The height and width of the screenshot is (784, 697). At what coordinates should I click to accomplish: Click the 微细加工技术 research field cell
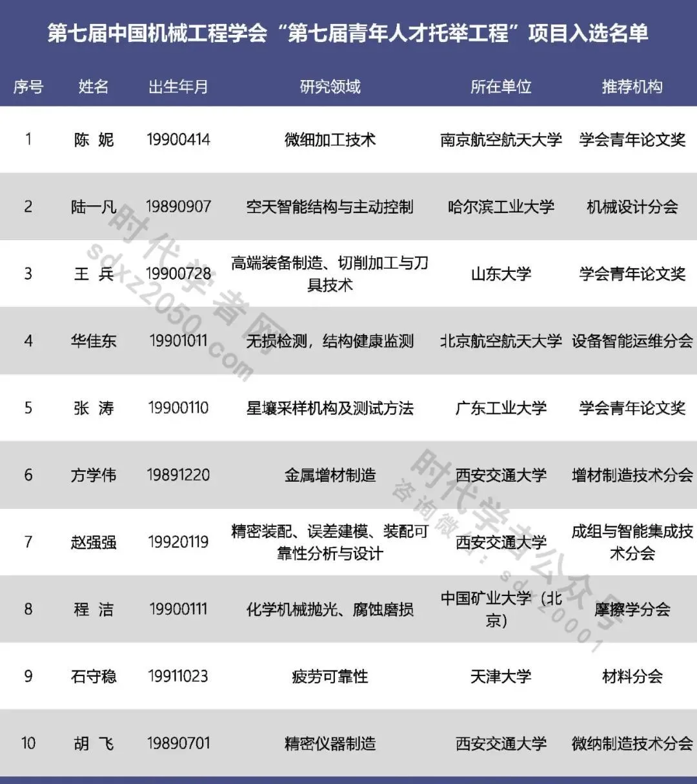coord(330,139)
